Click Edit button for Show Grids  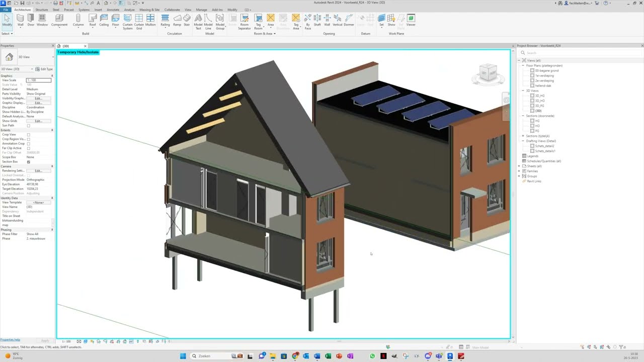point(38,121)
